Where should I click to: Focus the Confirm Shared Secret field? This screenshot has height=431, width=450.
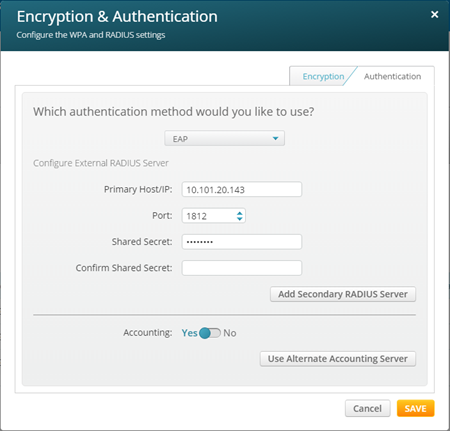(242, 268)
